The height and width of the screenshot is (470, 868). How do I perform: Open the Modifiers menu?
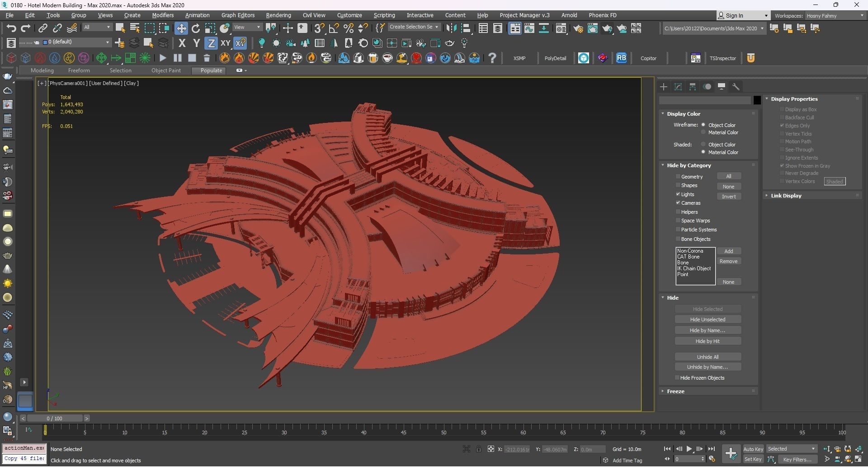click(x=163, y=15)
